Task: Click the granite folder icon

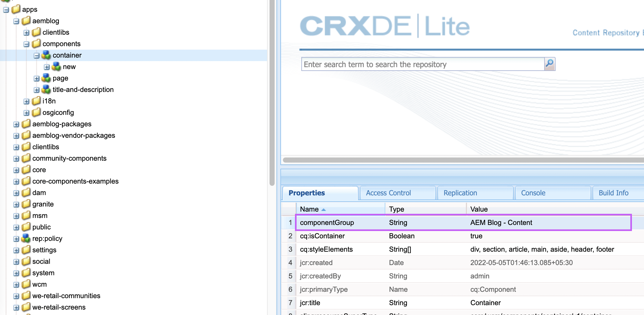Action: (26, 204)
